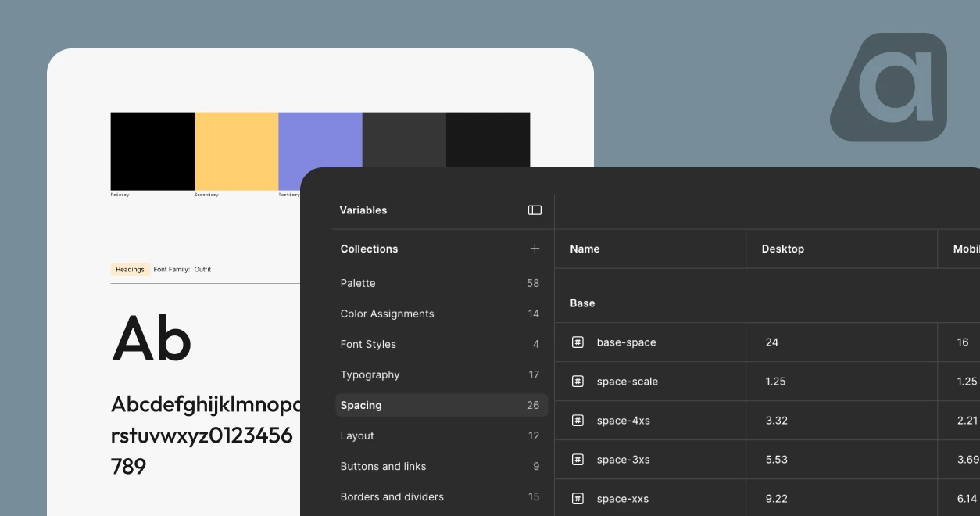Click the Base group heading

click(x=582, y=303)
